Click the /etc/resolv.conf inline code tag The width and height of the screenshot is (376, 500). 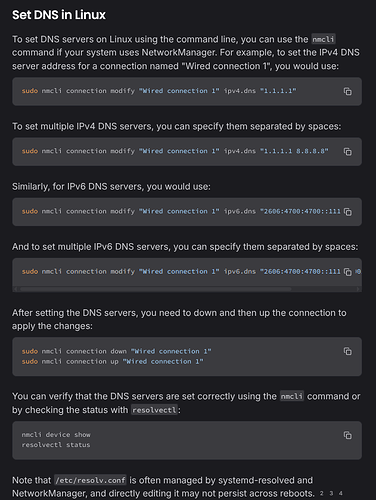point(90,480)
